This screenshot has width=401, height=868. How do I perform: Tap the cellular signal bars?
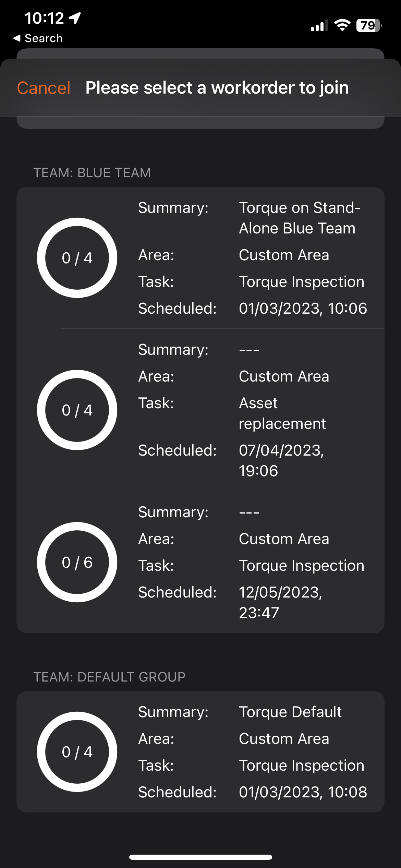pos(319,26)
